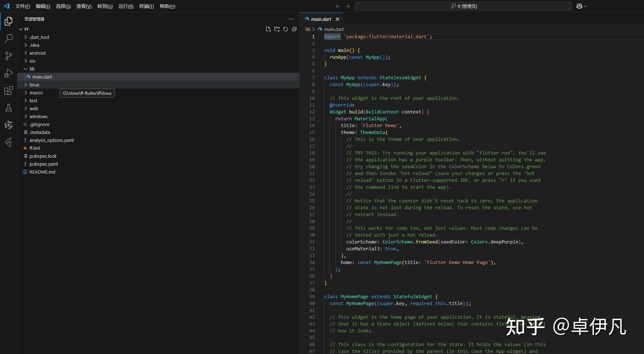The width and height of the screenshot is (644, 354).
Task: Expand the android folder
Action: point(37,53)
